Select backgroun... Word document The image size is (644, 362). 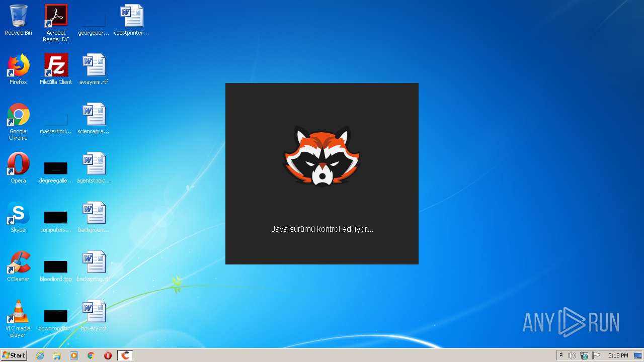(x=94, y=218)
